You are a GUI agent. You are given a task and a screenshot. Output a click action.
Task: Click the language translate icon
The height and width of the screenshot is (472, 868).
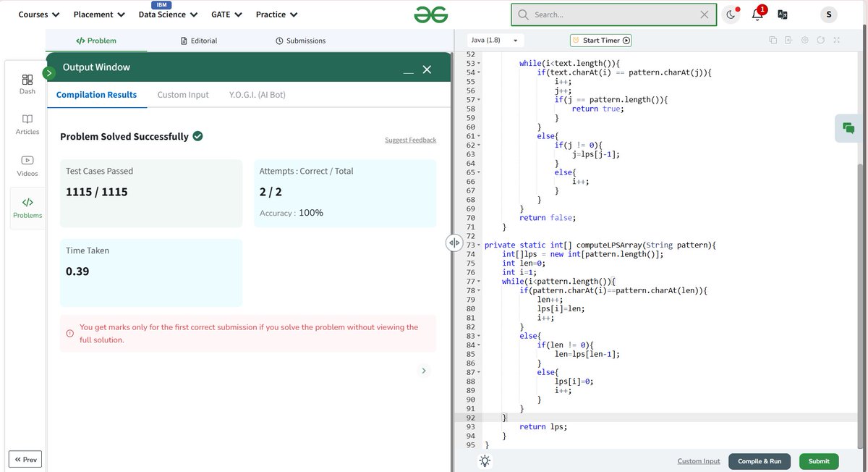(x=782, y=14)
